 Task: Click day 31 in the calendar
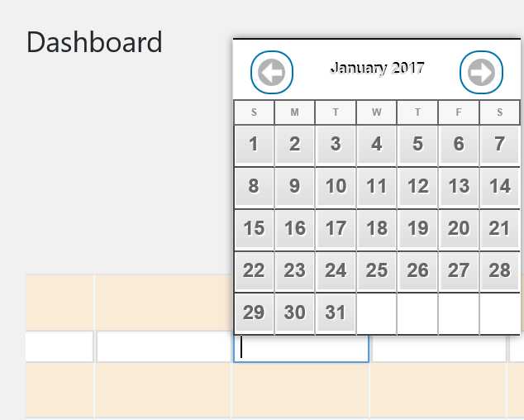[336, 313]
